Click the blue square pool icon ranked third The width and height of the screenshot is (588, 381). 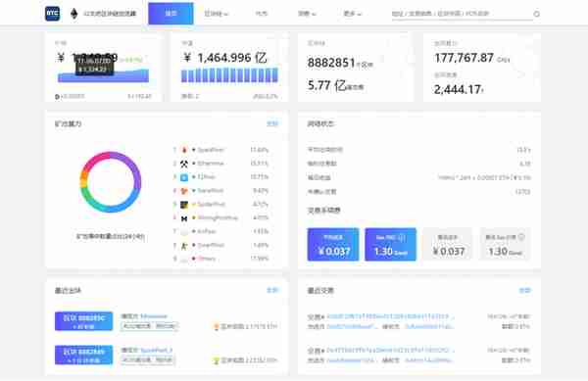click(x=184, y=177)
